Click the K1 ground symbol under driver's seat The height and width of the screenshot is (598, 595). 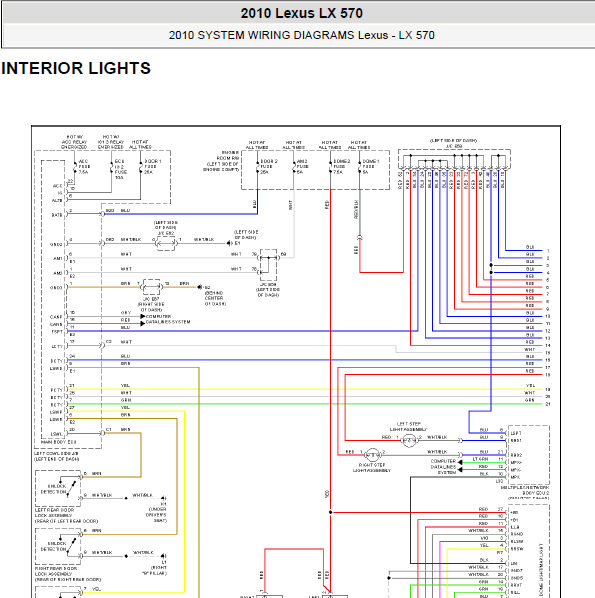point(163,498)
